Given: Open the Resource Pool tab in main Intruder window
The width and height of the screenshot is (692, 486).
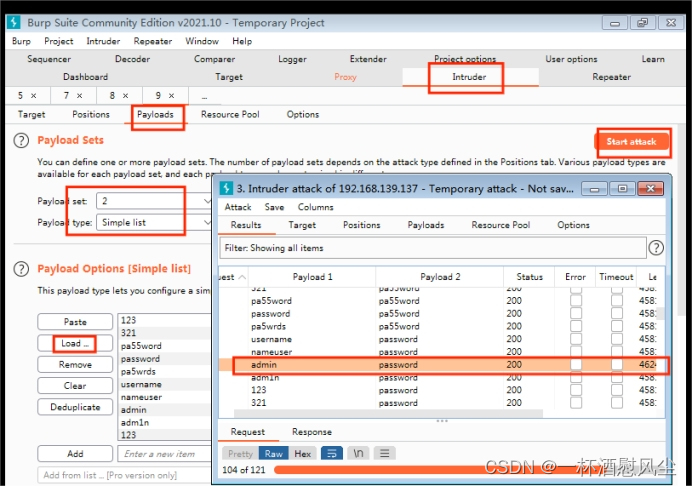Looking at the screenshot, I should pyautogui.click(x=230, y=114).
